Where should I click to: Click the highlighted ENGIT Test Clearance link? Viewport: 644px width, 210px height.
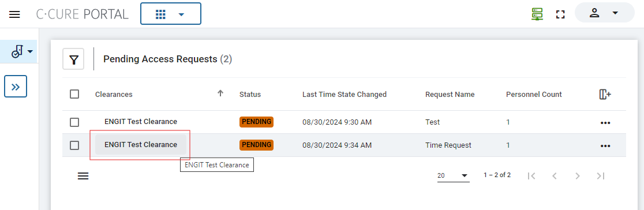pos(141,145)
